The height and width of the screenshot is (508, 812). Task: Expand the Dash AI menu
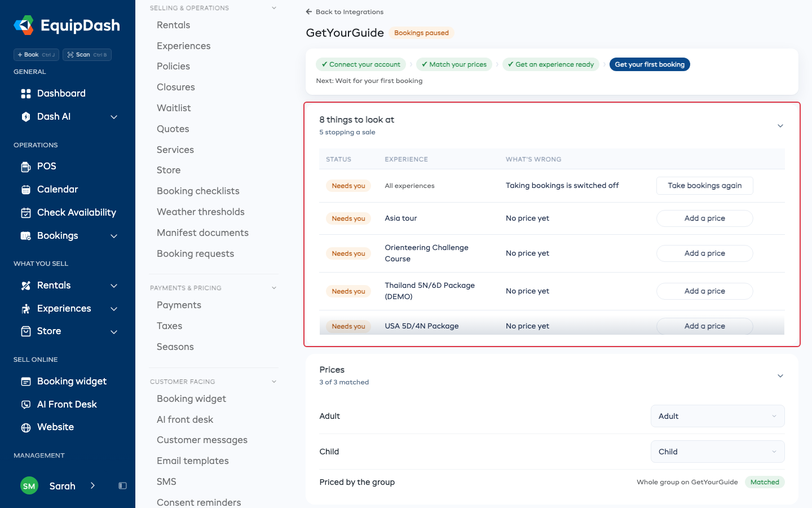click(114, 117)
